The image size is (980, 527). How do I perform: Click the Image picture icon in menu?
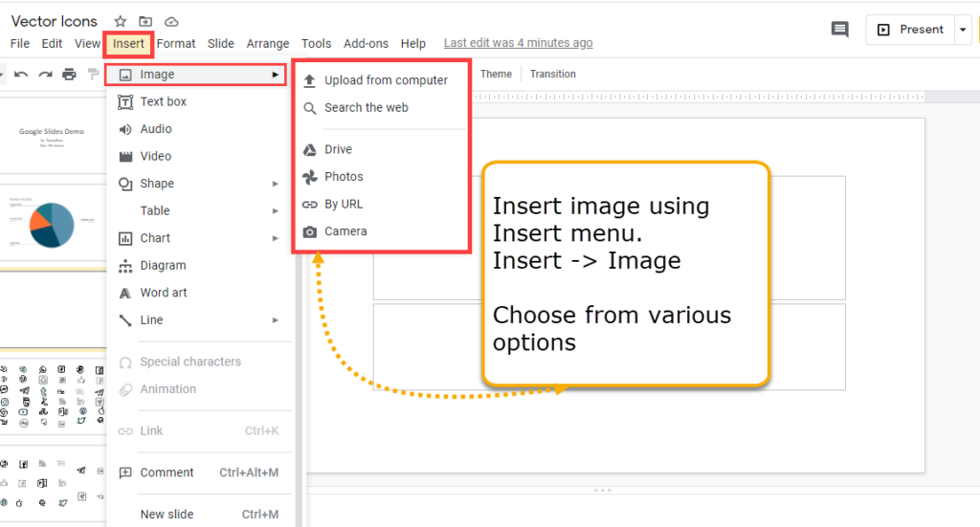(x=125, y=75)
